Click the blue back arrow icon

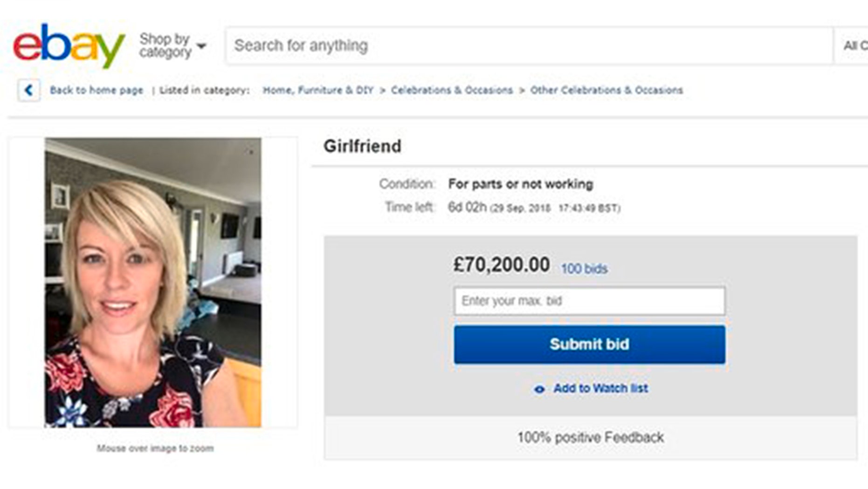pos(29,90)
